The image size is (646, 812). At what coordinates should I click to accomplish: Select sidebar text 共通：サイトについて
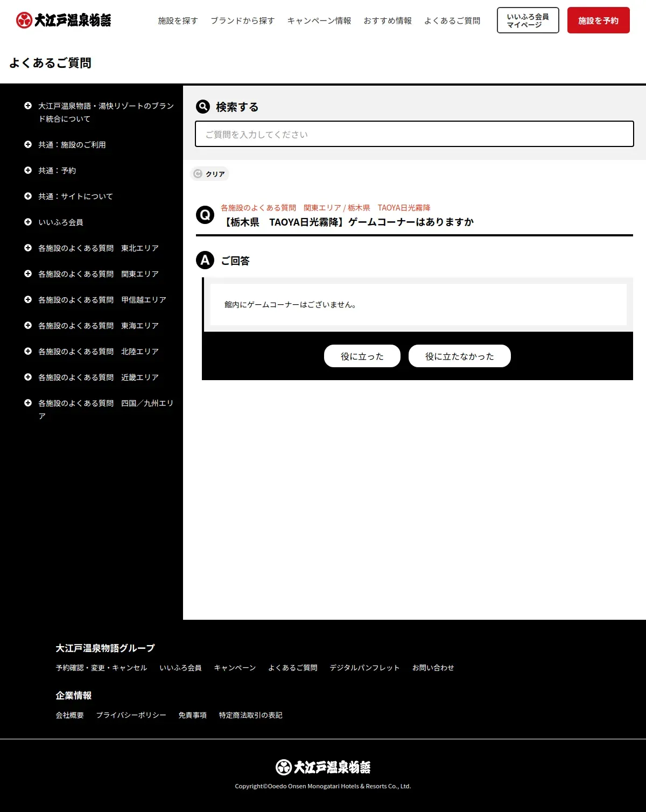coord(76,196)
